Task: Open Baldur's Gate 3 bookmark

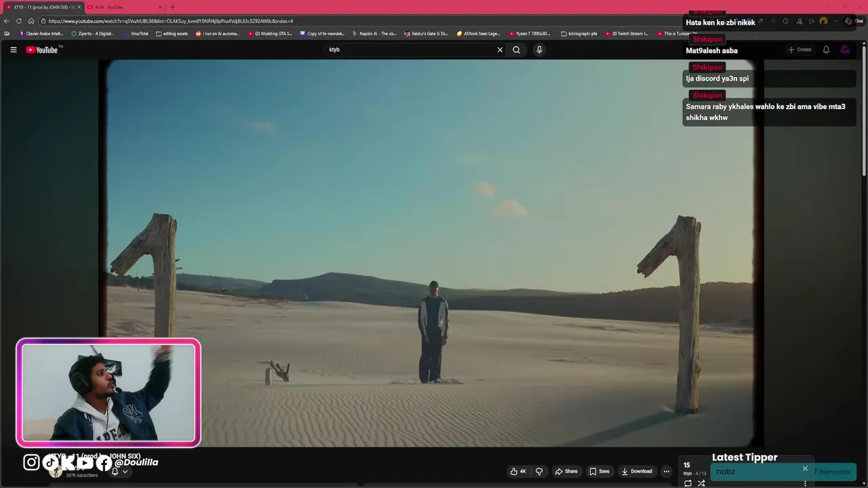Action: click(x=426, y=33)
